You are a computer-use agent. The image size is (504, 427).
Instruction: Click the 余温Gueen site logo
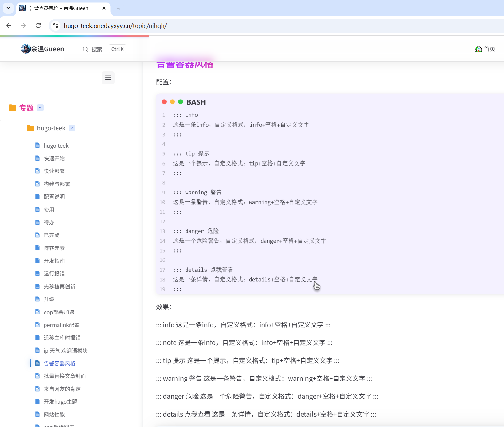(x=43, y=49)
